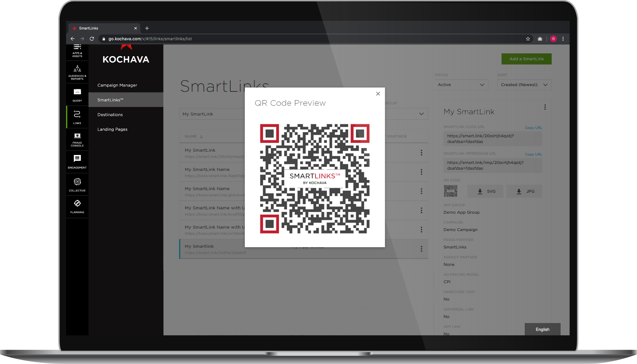Copy the SmartLink click URL
Screen dimensions: 637x364
pyautogui.click(x=533, y=128)
